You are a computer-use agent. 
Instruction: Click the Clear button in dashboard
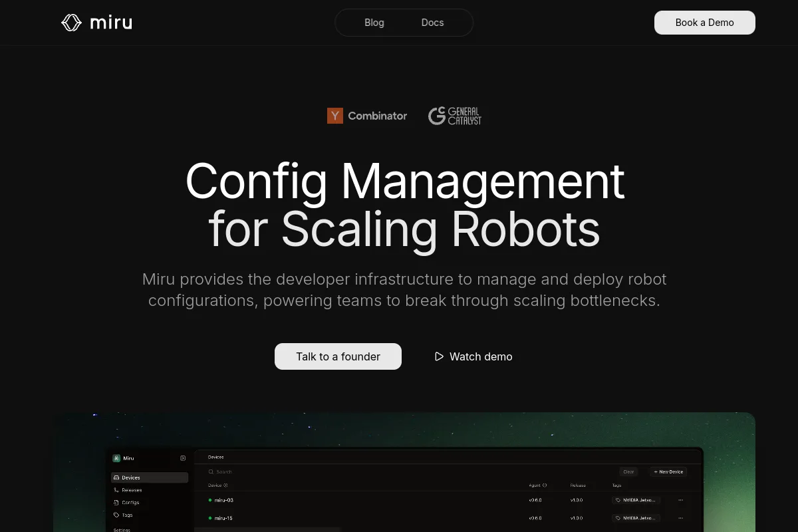628,471
